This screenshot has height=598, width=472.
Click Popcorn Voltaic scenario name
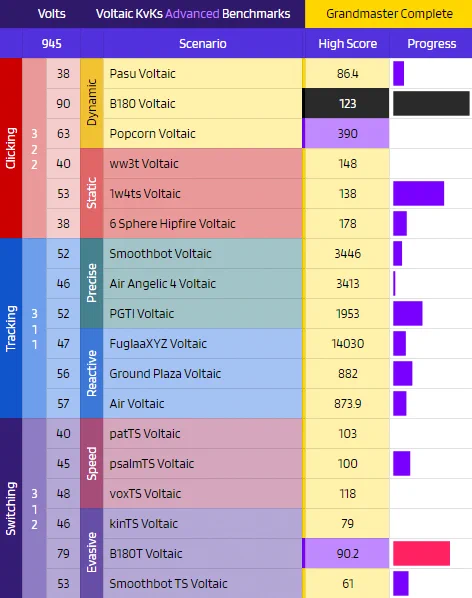pos(152,133)
